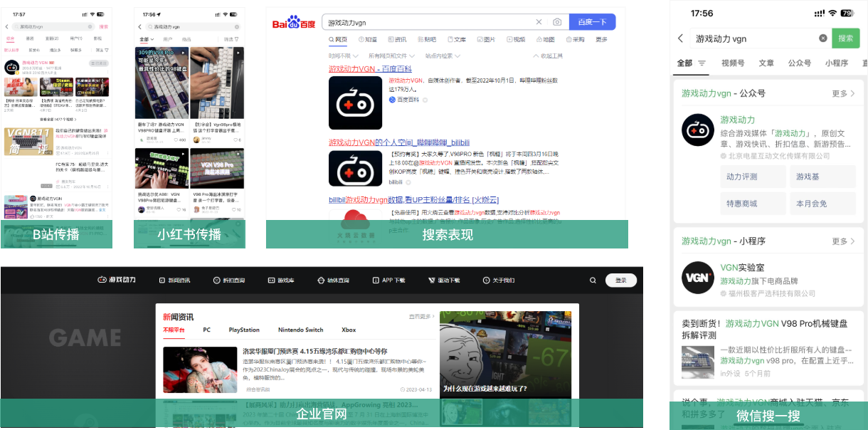Open the 洛裳华服厦门预选赛 news headline
Viewport: 868px width, 430px height.
pyautogui.click(x=315, y=351)
